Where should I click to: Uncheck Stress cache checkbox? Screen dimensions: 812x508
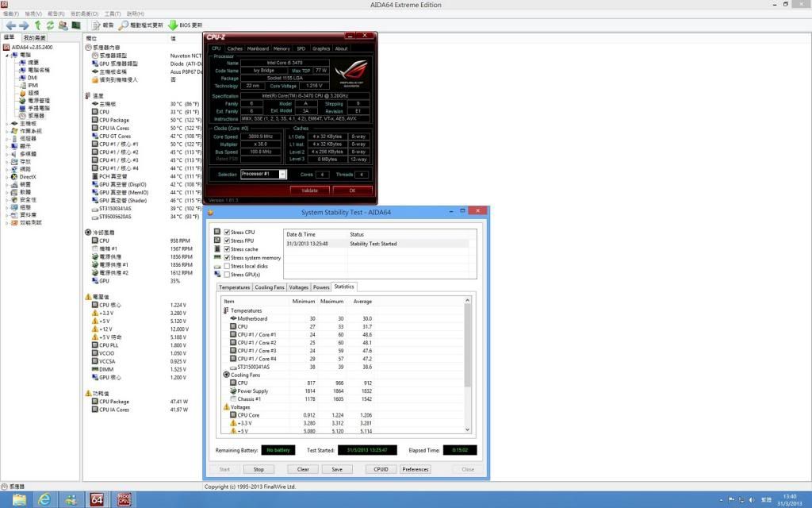(227, 249)
